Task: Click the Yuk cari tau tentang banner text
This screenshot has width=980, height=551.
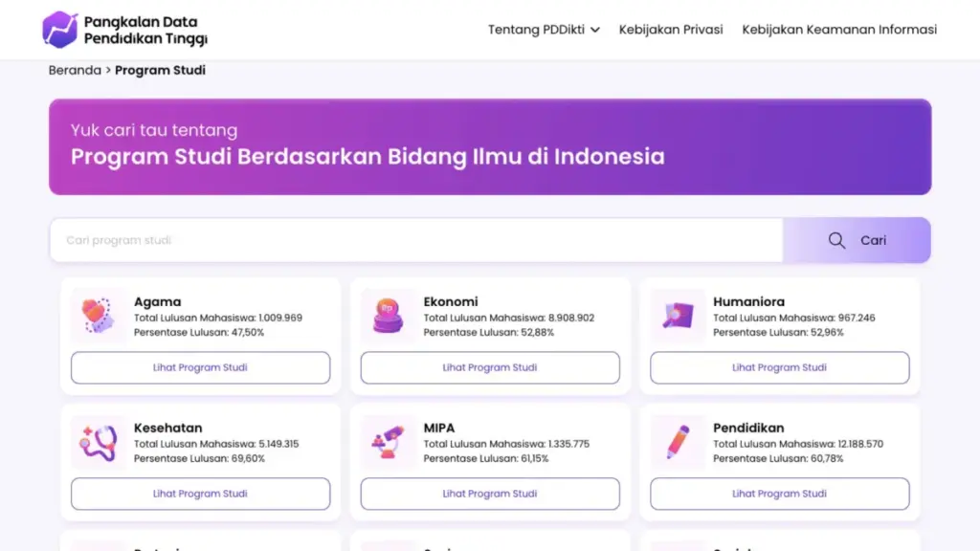Action: coord(154,130)
